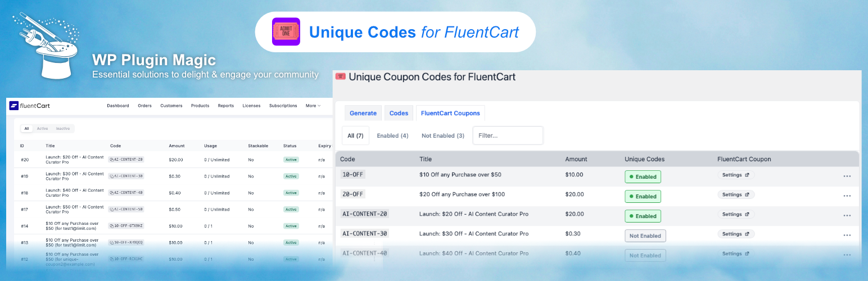
Task: Open three-dot menu for AI-CONTENT-30 row
Action: tap(847, 235)
